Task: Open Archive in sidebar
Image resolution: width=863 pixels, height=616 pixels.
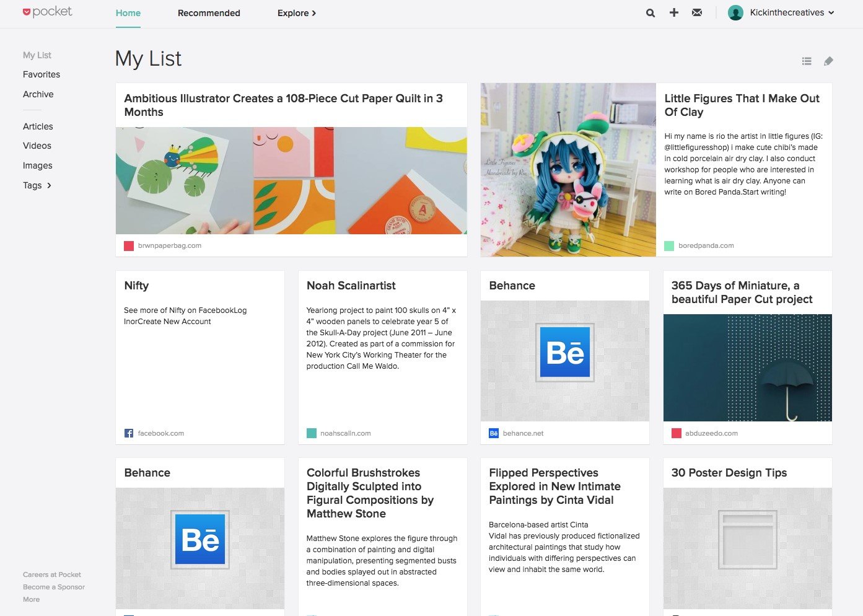Action: coord(38,94)
